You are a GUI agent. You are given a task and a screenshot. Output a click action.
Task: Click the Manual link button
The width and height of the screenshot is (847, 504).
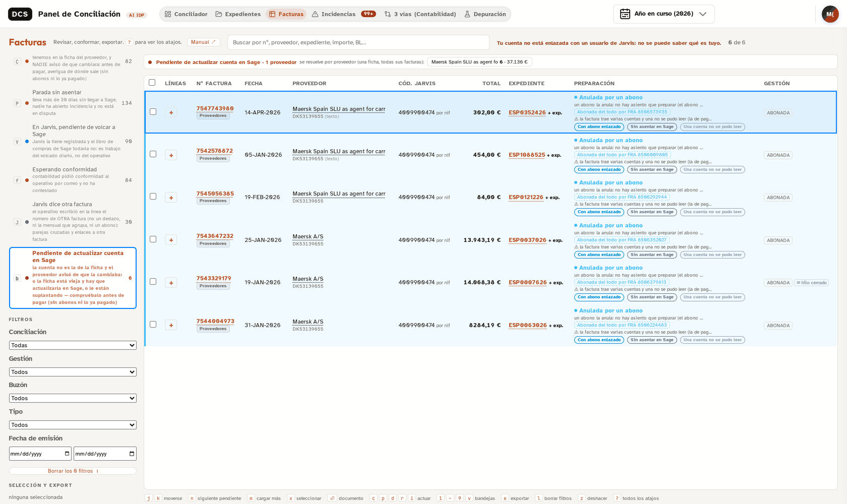tap(203, 42)
